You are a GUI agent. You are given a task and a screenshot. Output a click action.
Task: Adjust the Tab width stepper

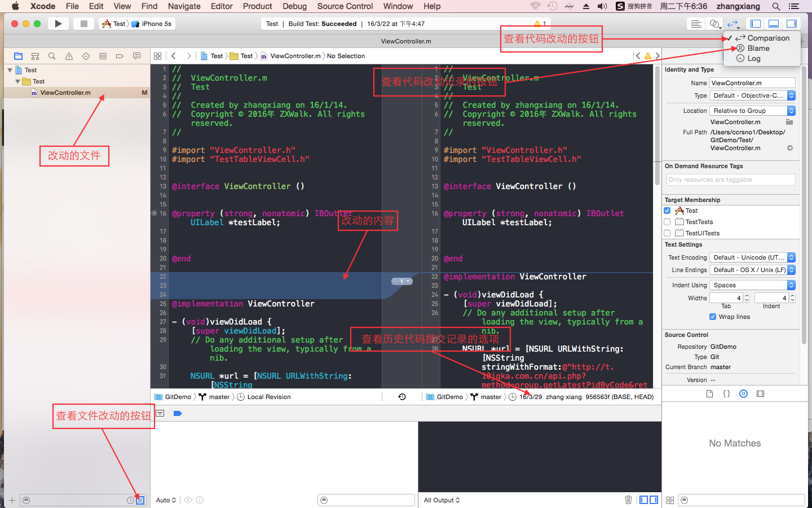click(747, 298)
